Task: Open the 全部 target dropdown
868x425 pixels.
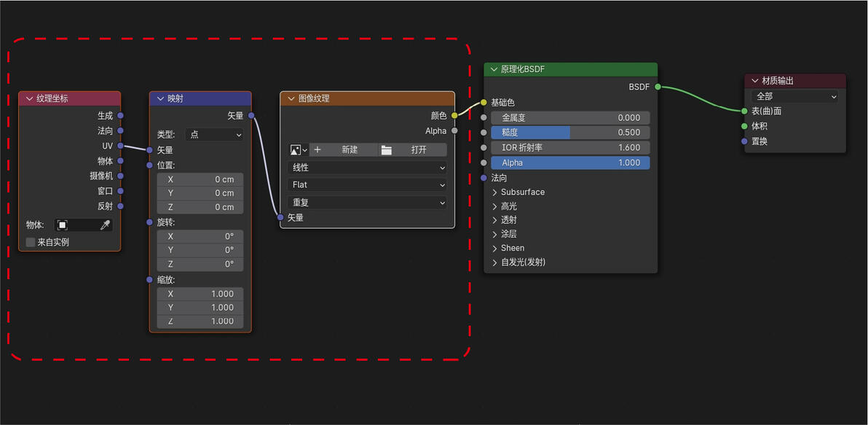Action: (795, 96)
